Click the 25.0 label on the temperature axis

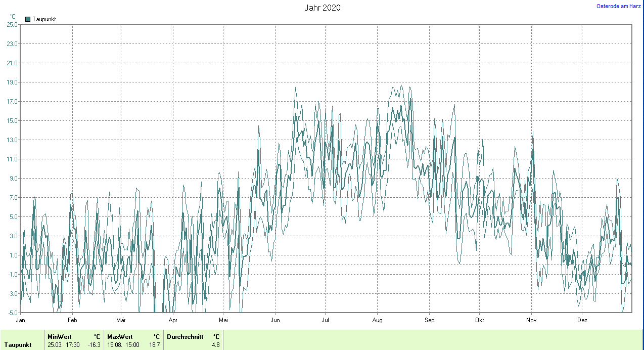[x=13, y=25]
